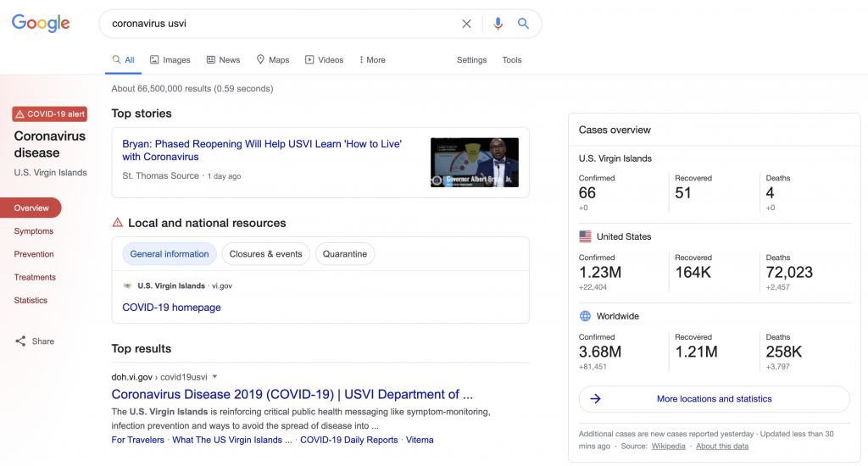Click the COVID-19 alert badge
Screen dimensions: 868x466
click(x=50, y=114)
